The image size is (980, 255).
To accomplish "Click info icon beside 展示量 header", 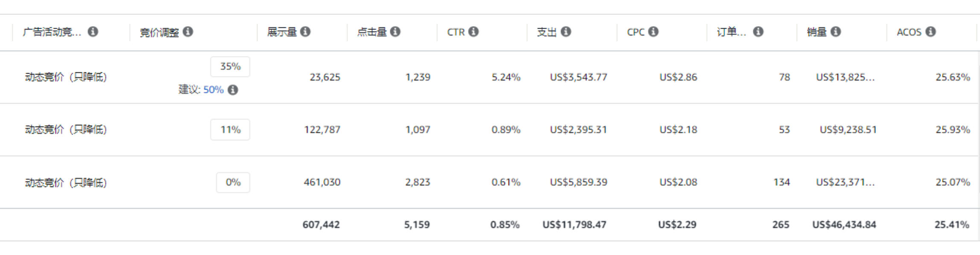I will 305,32.
